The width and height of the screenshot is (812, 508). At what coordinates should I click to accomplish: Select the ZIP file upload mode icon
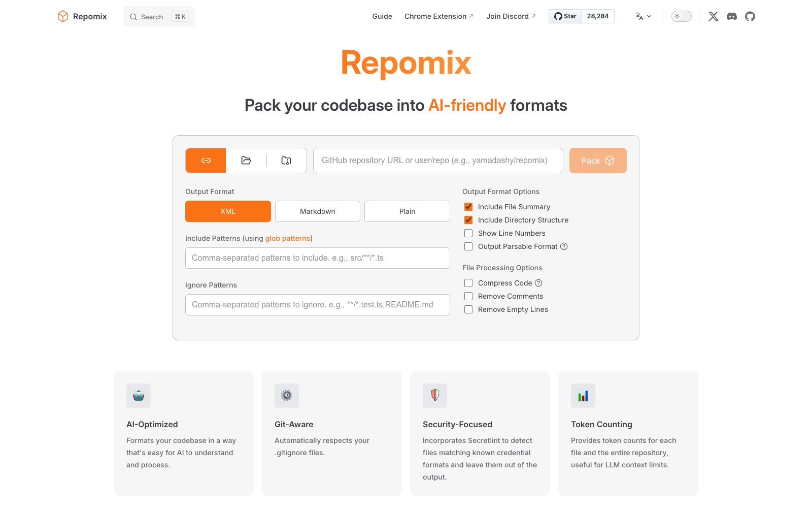(286, 161)
